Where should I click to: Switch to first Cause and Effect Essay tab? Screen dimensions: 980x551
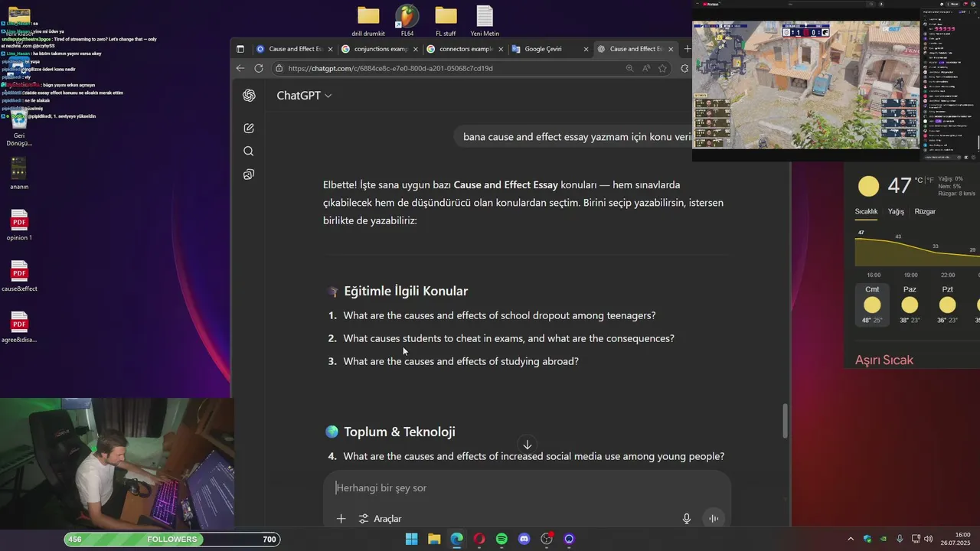pos(295,49)
